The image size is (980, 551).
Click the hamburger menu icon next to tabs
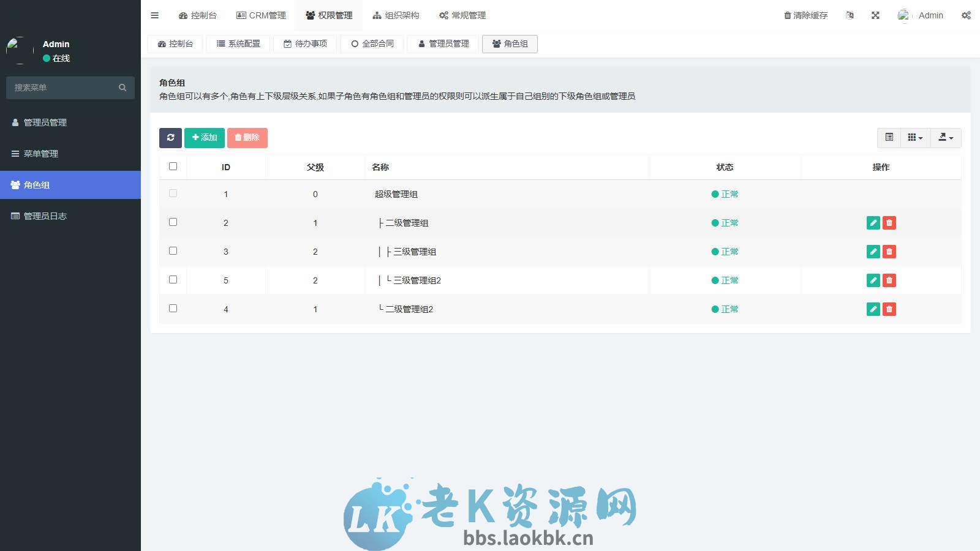154,15
